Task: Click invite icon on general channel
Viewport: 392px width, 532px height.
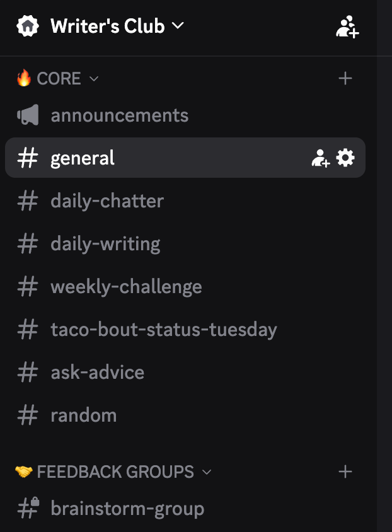Action: coord(320,158)
